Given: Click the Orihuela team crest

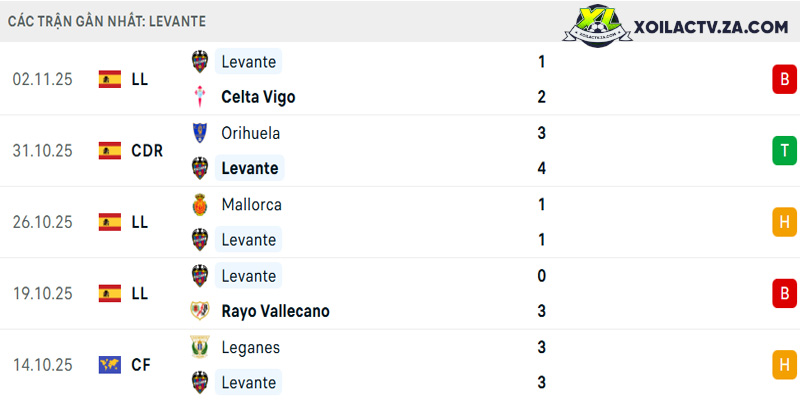Looking at the screenshot, I should (x=199, y=133).
